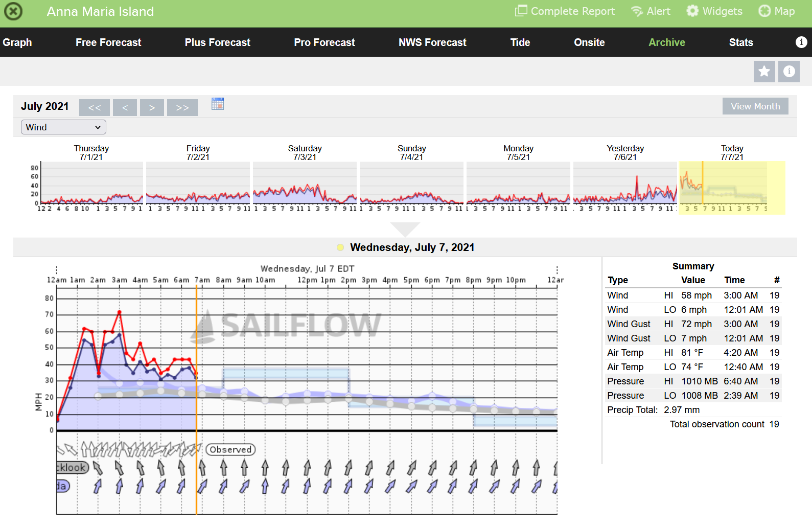The image size is (812, 527).
Task: Click the Wind Gust LO 7 mph value
Action: pos(694,338)
